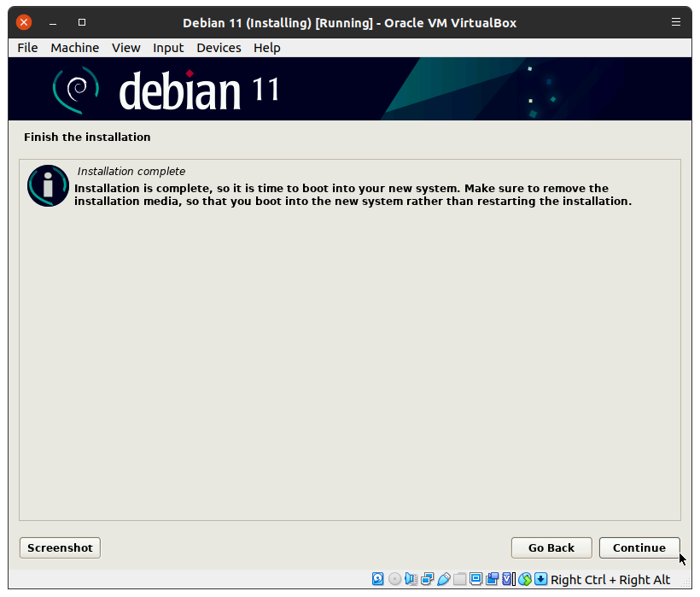Expand the Devices menu

219,48
